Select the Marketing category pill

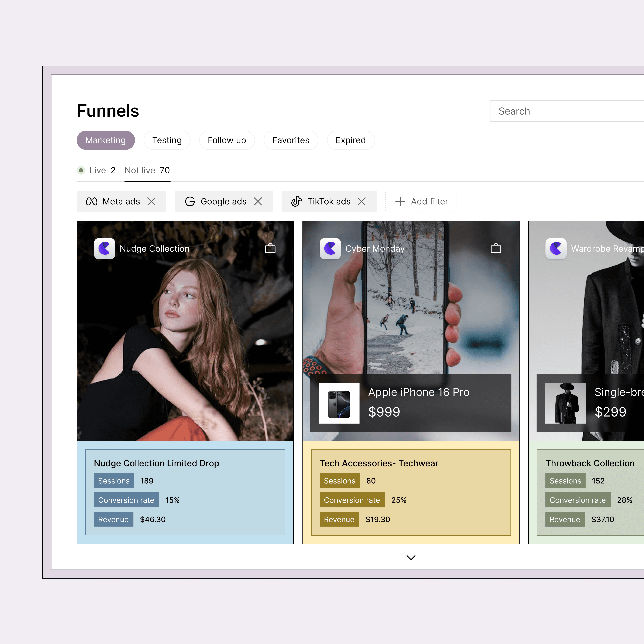coord(106,140)
